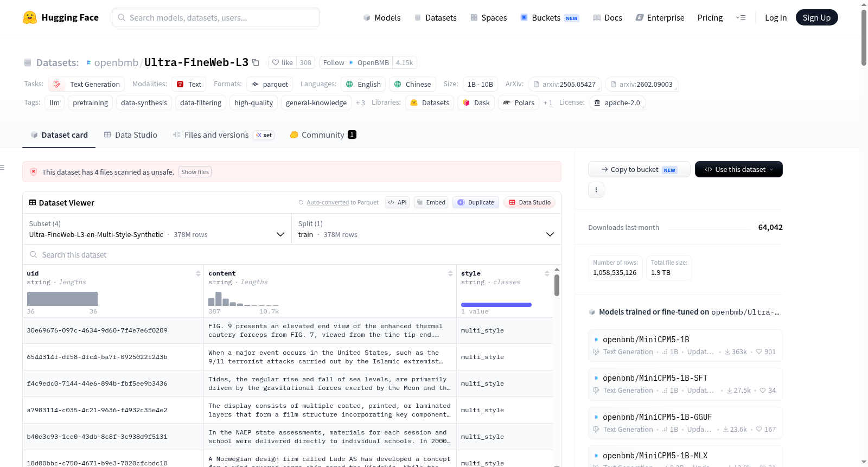Open the Embed viewer option

pyautogui.click(x=431, y=202)
